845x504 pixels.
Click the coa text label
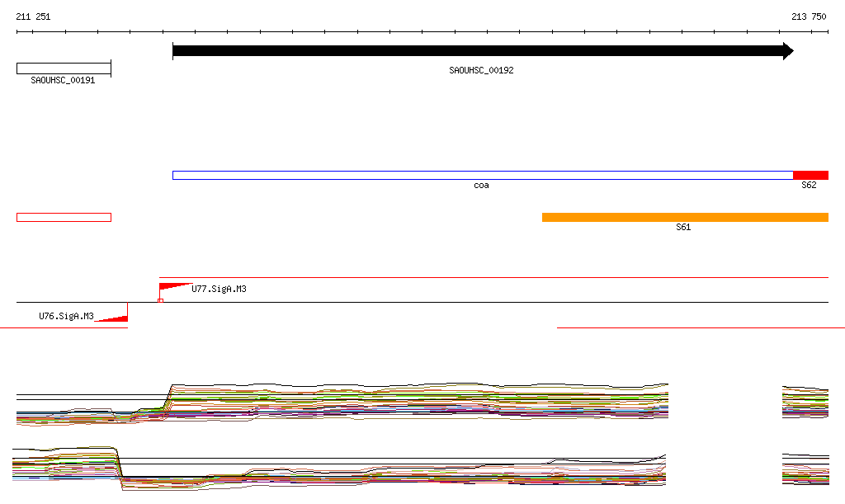(x=481, y=186)
